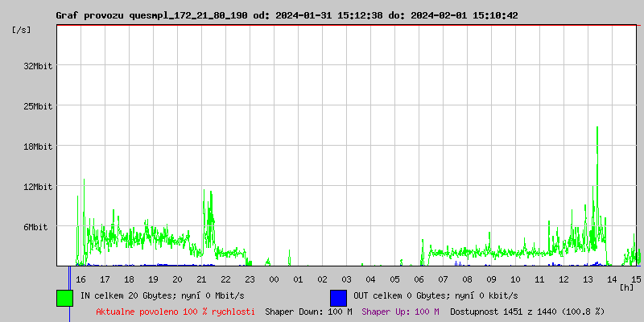Viewport: 644px width, 322px height.
Task: Click the green IN legend color box
Action: (65, 298)
